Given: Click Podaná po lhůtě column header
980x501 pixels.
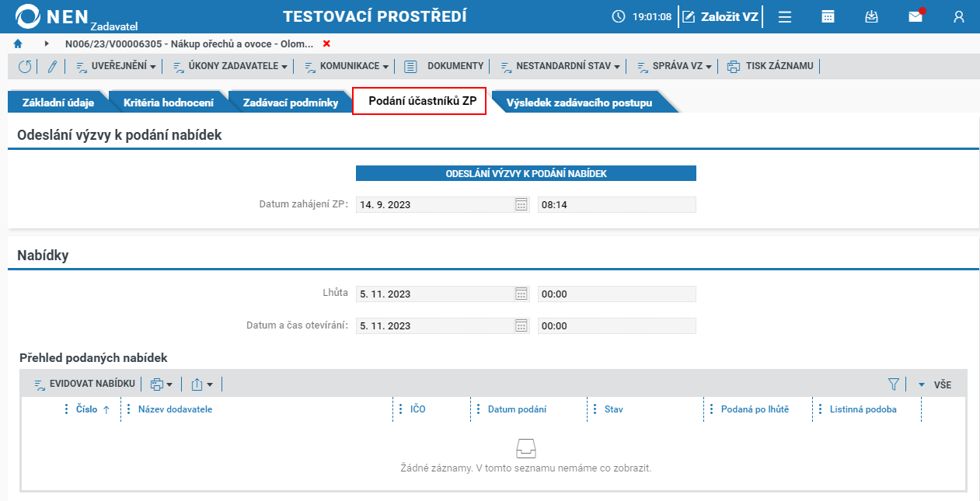Looking at the screenshot, I should pos(755,409).
